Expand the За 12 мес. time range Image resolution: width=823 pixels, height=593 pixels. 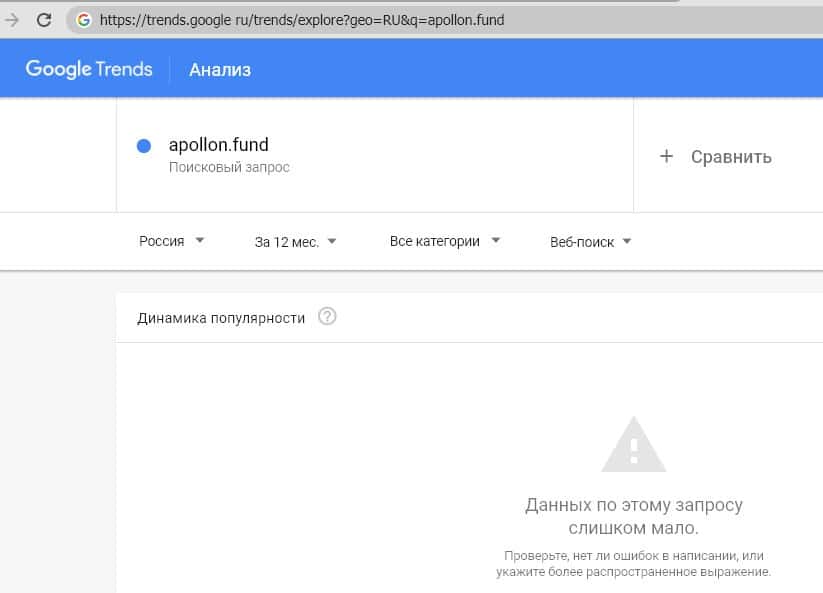tap(295, 241)
